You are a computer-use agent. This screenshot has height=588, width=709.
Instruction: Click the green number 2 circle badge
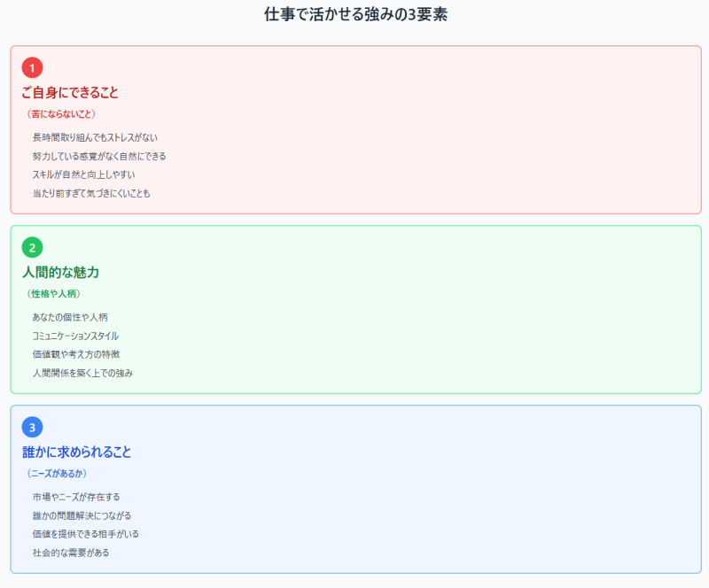tap(32, 247)
